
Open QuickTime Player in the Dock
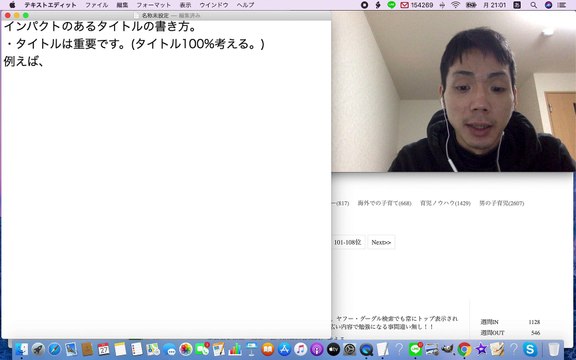click(x=366, y=349)
